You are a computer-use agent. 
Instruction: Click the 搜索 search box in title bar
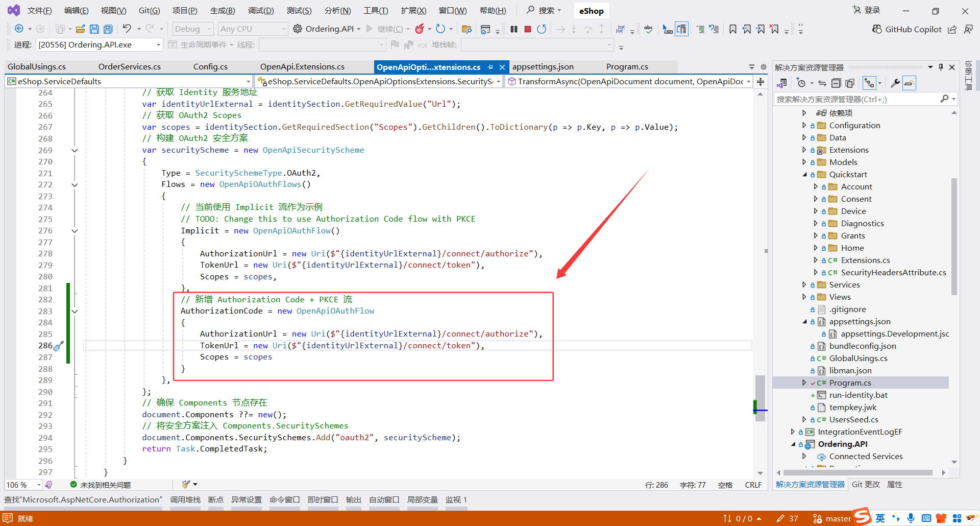point(544,10)
